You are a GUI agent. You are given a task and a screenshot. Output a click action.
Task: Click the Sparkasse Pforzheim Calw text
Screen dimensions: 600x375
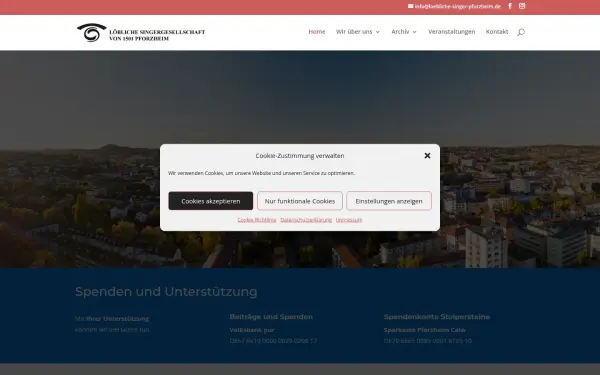[x=424, y=330]
